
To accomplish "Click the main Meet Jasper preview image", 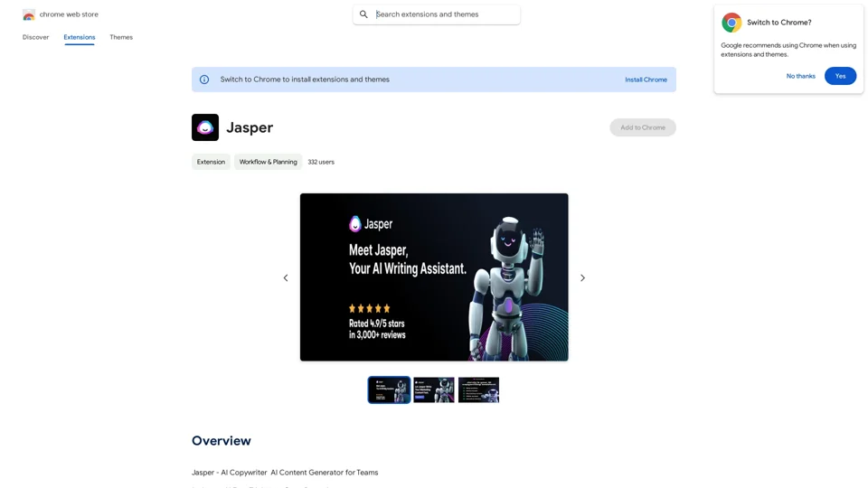I will [434, 277].
